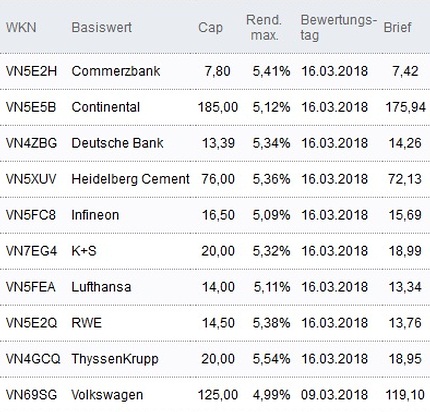This screenshot has height=412, width=430.
Task: Open WKN VN69SG for Volkswagen
Action: (31, 395)
